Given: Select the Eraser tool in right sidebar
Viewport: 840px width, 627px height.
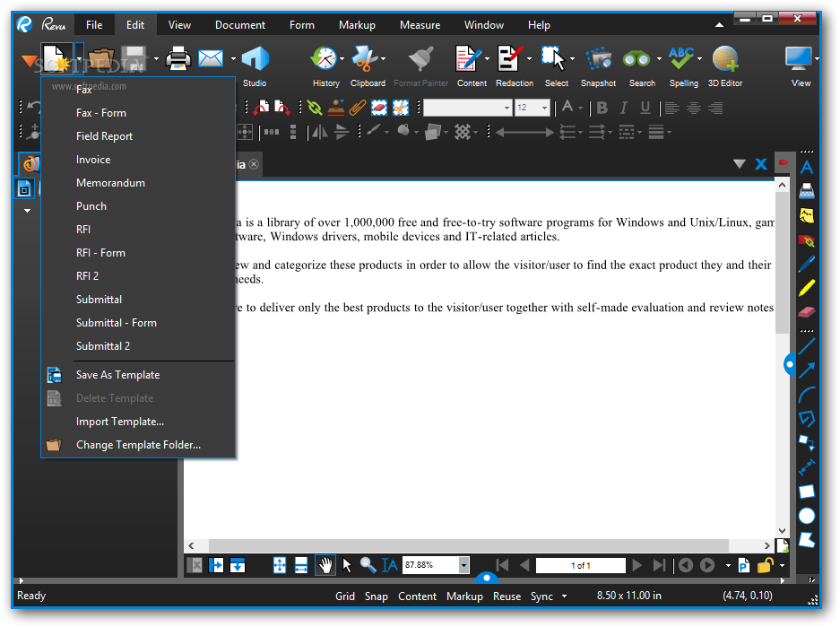Looking at the screenshot, I should click(x=807, y=312).
